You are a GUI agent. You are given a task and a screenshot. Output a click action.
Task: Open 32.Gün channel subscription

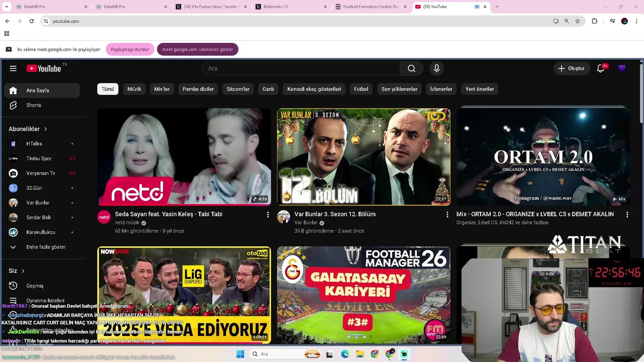(x=42, y=188)
